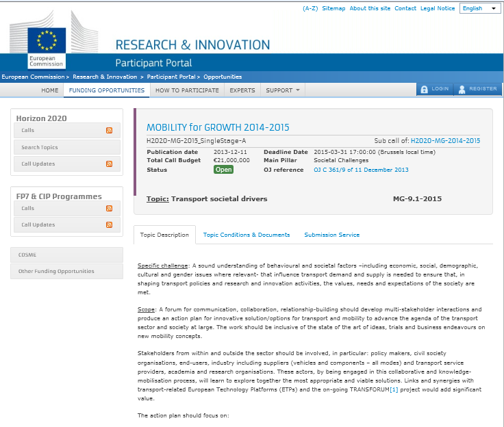
Task: Click the RESEARCH & INNOVATION banner title
Action: pyautogui.click(x=192, y=45)
